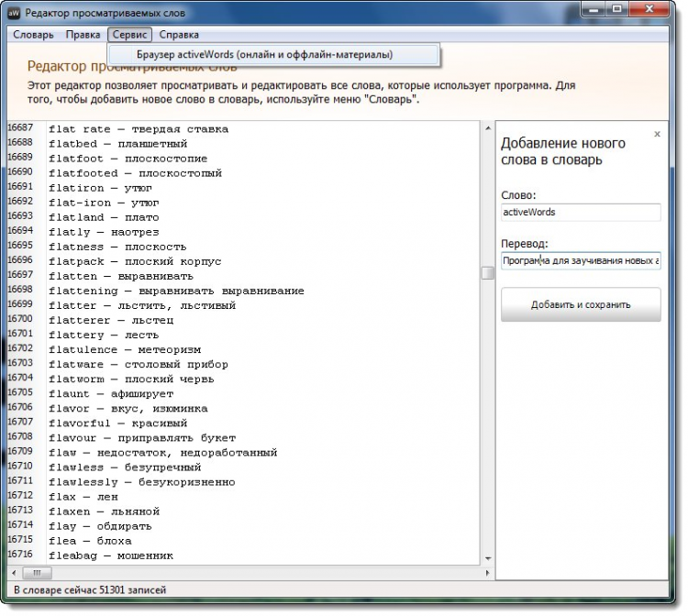This screenshot has height=616, width=688.
Task: Click horizontal scrollbar left arrow
Action: (14, 573)
